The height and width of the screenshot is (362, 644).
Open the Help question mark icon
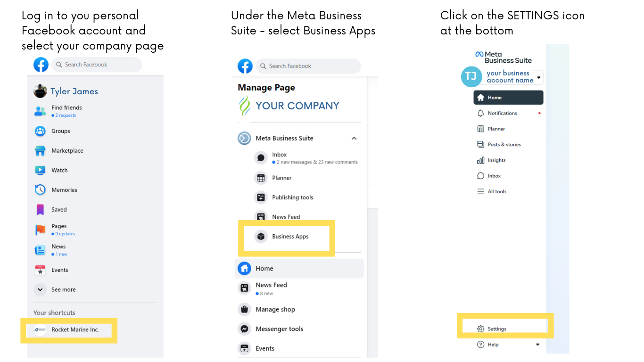click(x=481, y=345)
